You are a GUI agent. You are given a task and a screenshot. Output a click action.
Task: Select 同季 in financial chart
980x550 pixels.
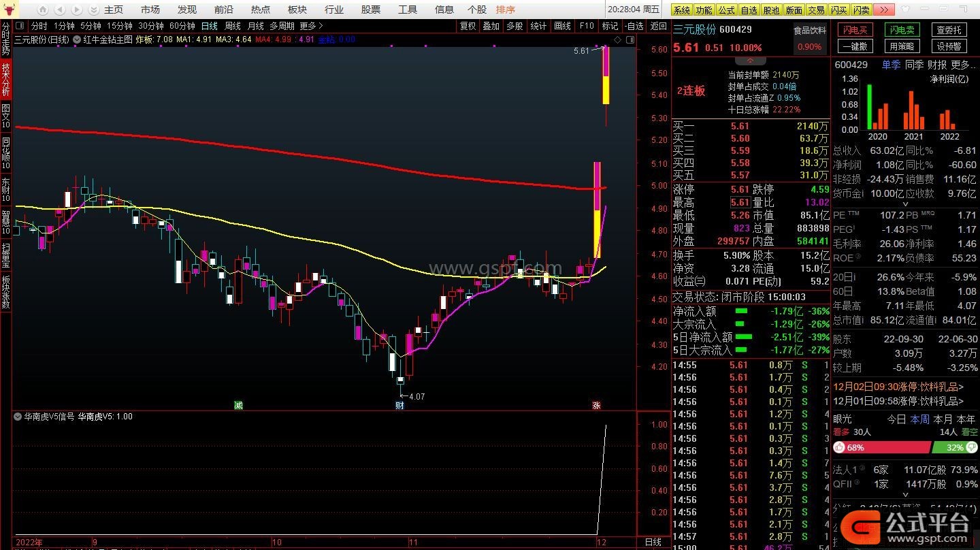click(914, 65)
